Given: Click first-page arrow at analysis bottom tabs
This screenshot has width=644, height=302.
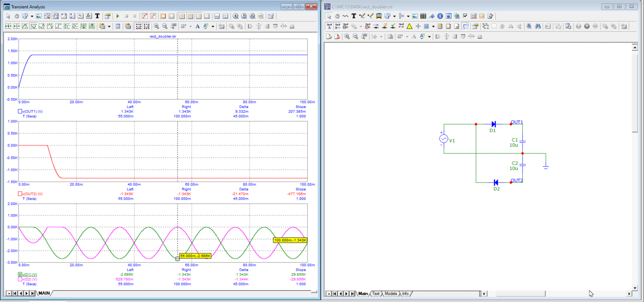Looking at the screenshot, I should pyautogui.click(x=15, y=293).
